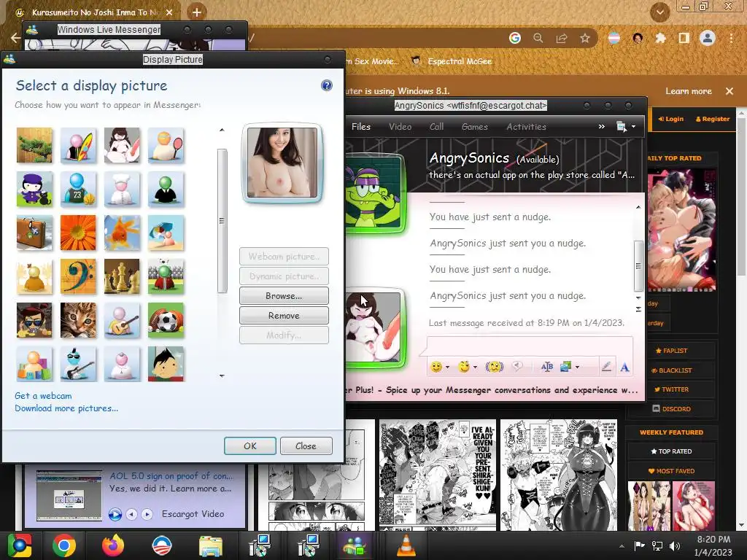Expand the wink dropdown arrow
Screen dimensions: 747x560
tap(475, 367)
